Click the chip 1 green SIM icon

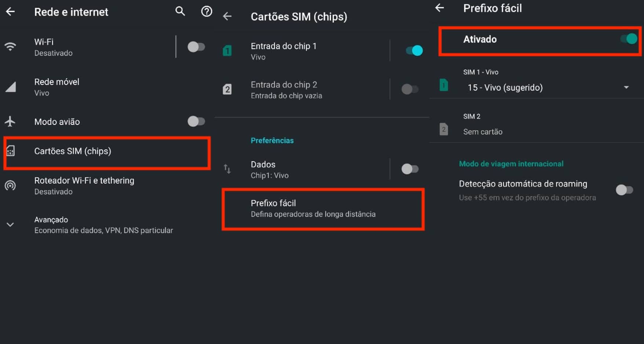pos(227,51)
